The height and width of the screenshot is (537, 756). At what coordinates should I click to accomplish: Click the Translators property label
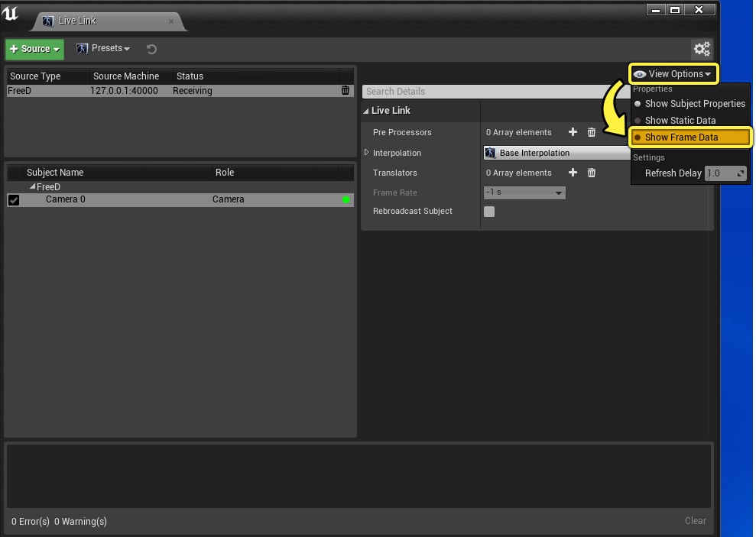tap(395, 173)
